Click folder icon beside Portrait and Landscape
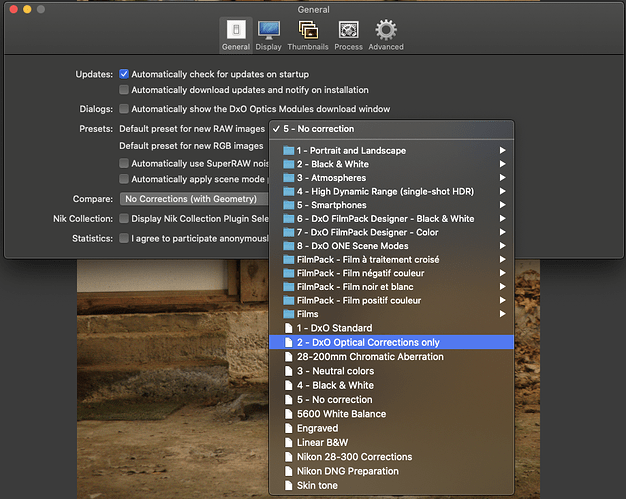626x499 pixels. (x=288, y=150)
